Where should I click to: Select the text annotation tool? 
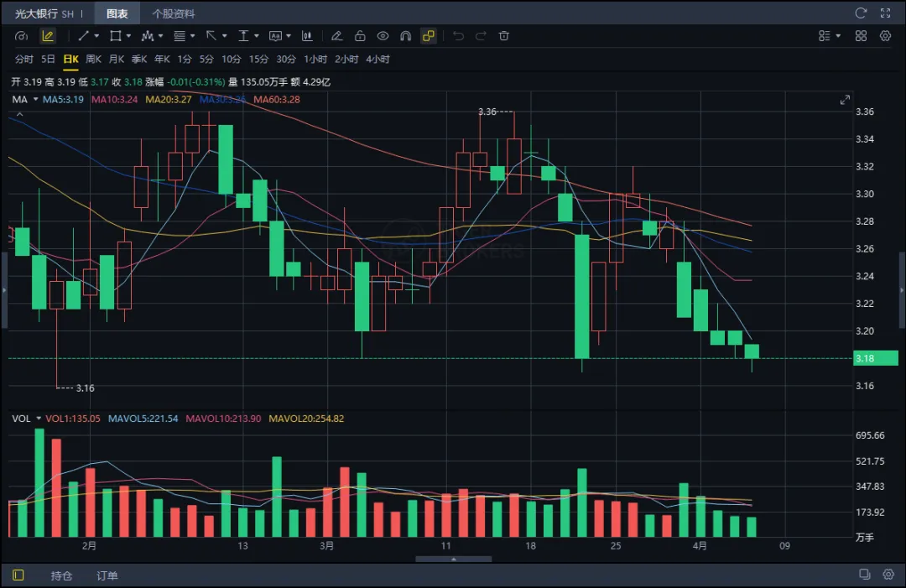[276, 36]
